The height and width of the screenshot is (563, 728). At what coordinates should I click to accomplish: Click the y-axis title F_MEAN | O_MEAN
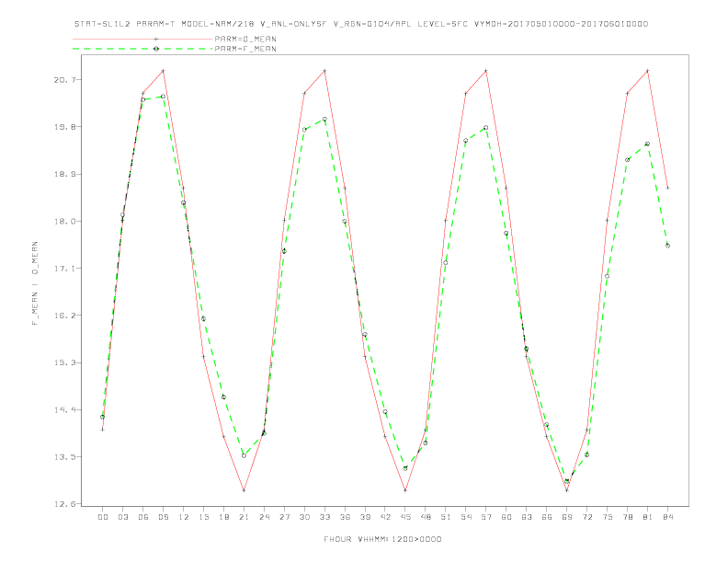[35, 283]
